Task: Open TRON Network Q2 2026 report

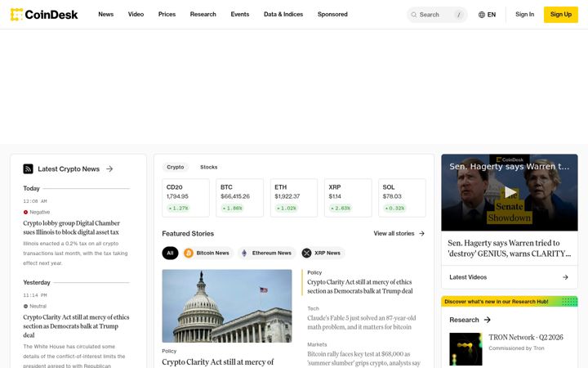Action: [x=526, y=337]
